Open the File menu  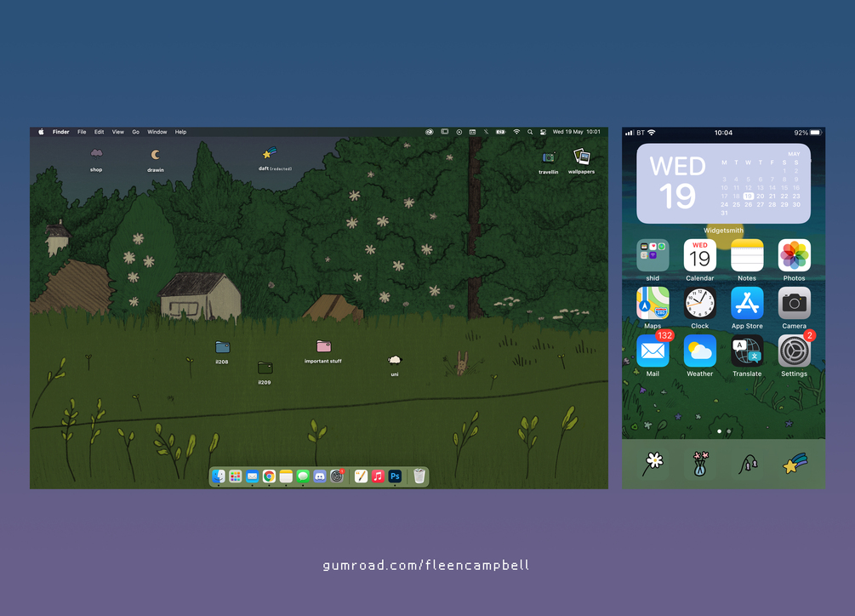click(82, 132)
